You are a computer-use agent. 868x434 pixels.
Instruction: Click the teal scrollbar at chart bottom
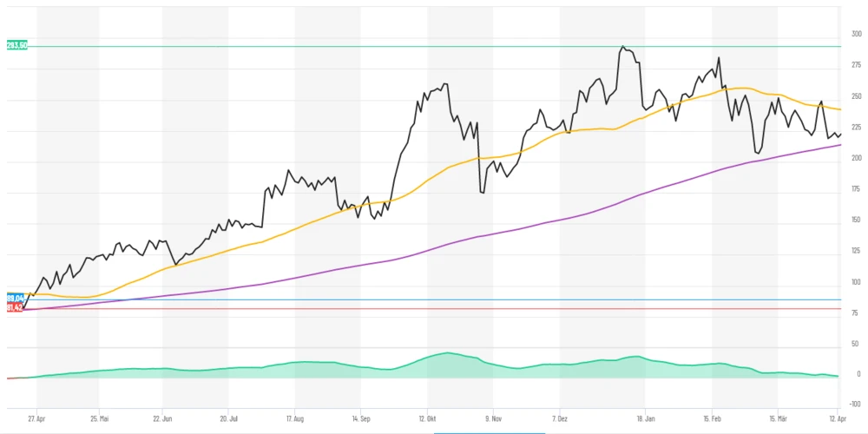(489, 431)
